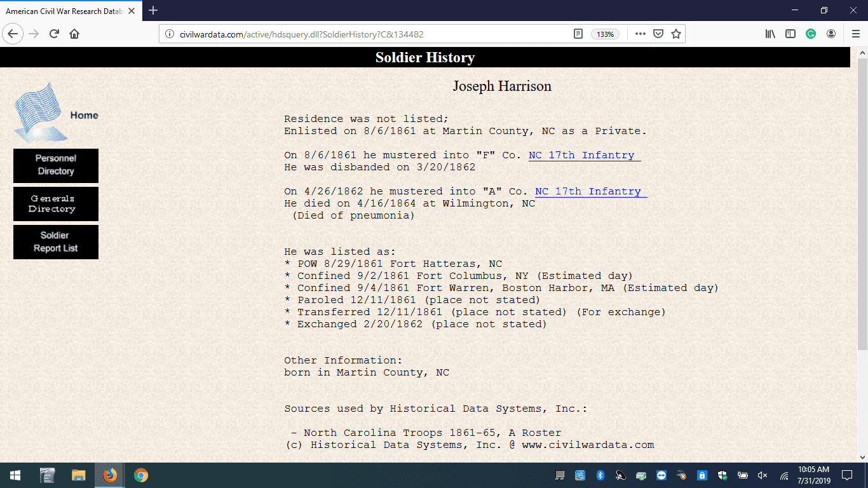Open NC 17th Infantry link for "F" Co.

click(585, 155)
